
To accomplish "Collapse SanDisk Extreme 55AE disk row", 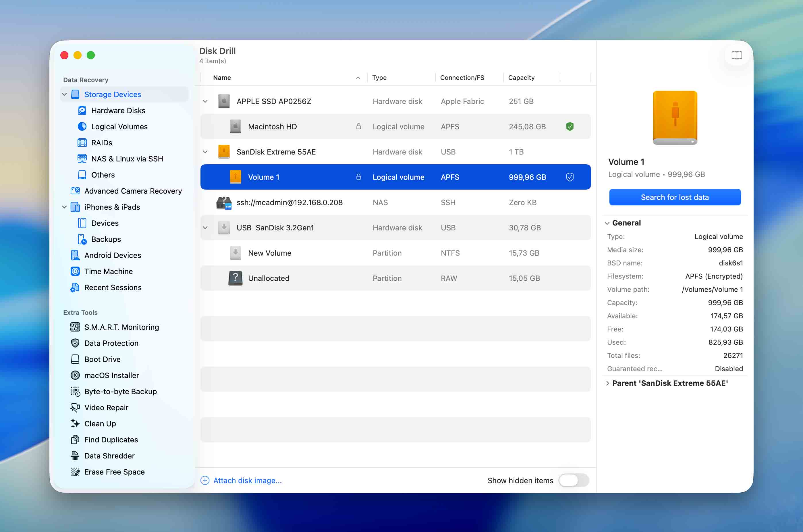I will pos(205,152).
